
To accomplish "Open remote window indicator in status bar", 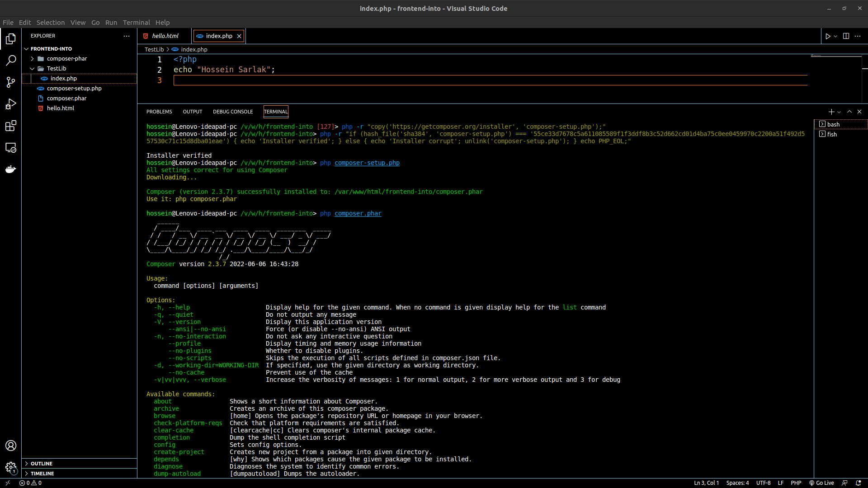I will tap(8, 483).
